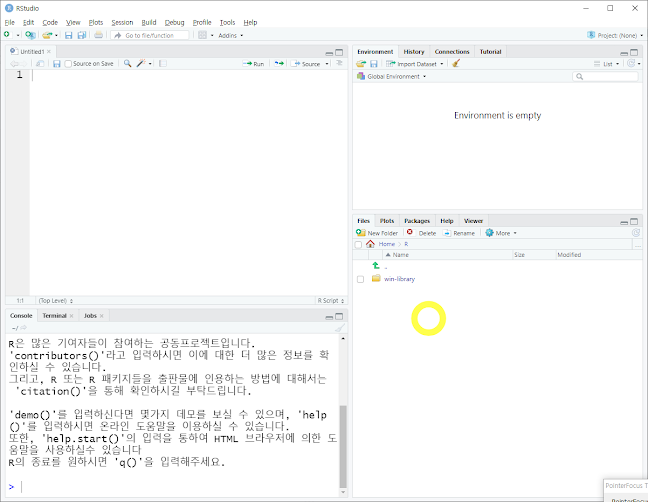The image size is (648, 502).
Task: Open the R Script file type selector
Action: (x=331, y=301)
